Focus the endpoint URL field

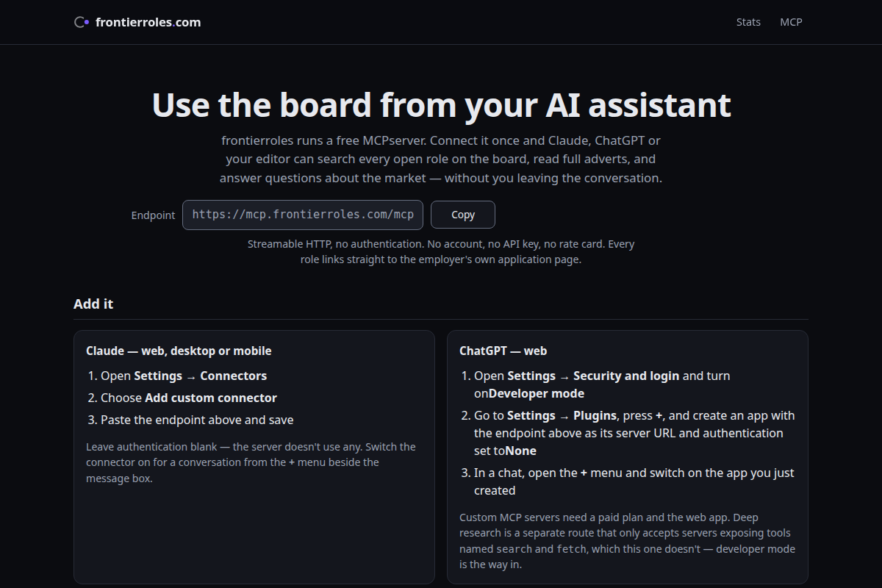coord(303,215)
